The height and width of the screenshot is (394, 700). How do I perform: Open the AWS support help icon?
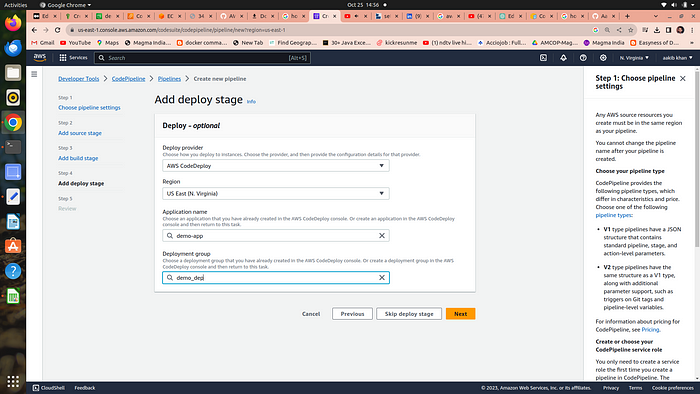[583, 58]
